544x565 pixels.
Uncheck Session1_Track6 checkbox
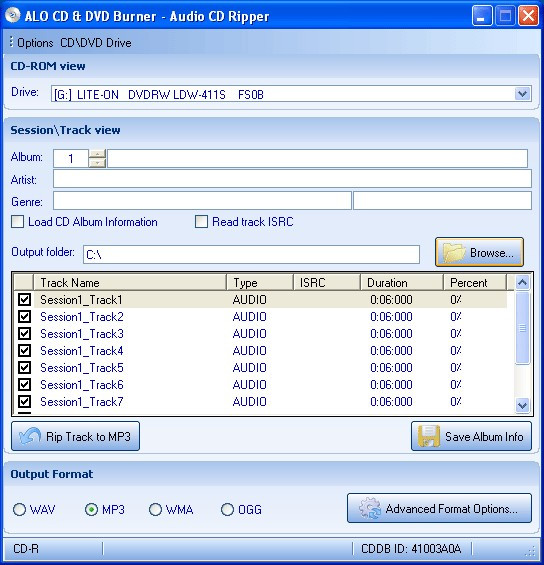[24, 384]
